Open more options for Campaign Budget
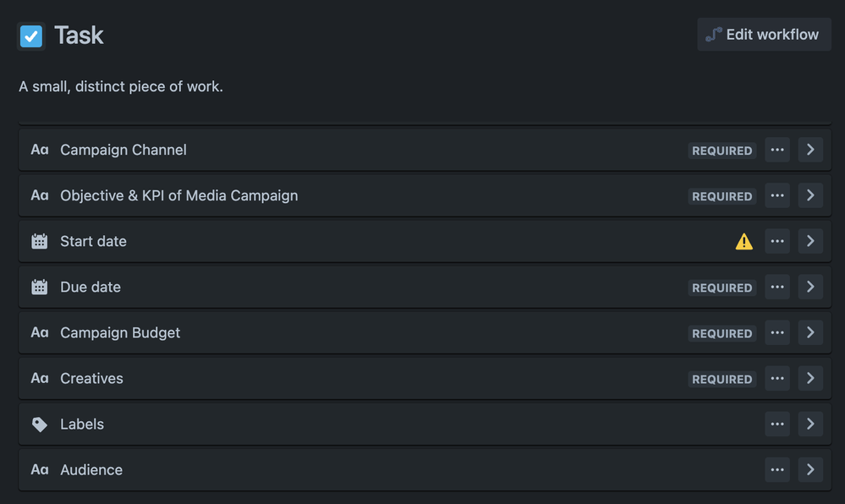The height and width of the screenshot is (504, 845). tap(777, 332)
